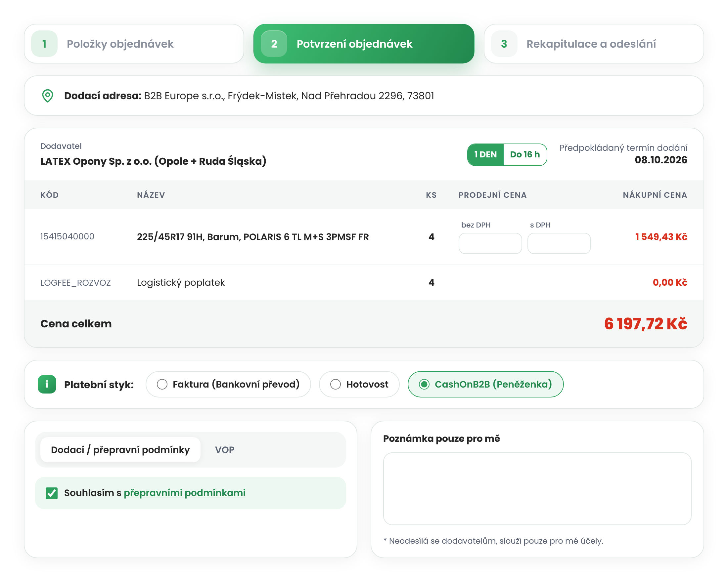
Task: Click step number 3 badge
Action: coord(504,44)
